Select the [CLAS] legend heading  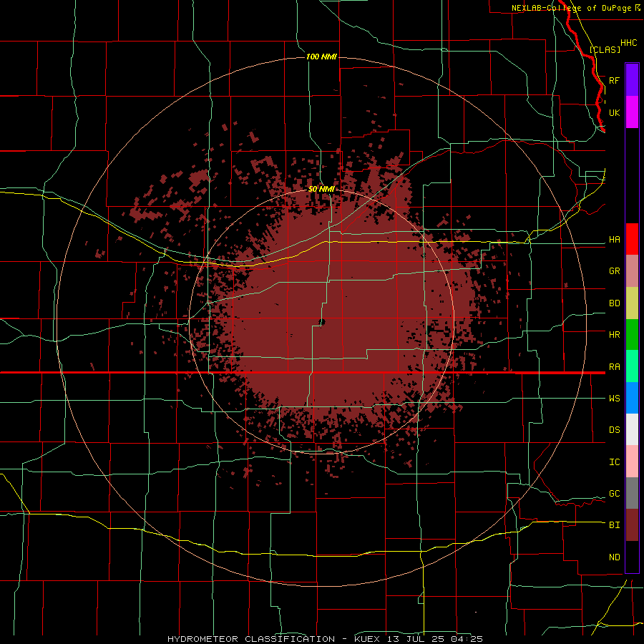point(605,49)
